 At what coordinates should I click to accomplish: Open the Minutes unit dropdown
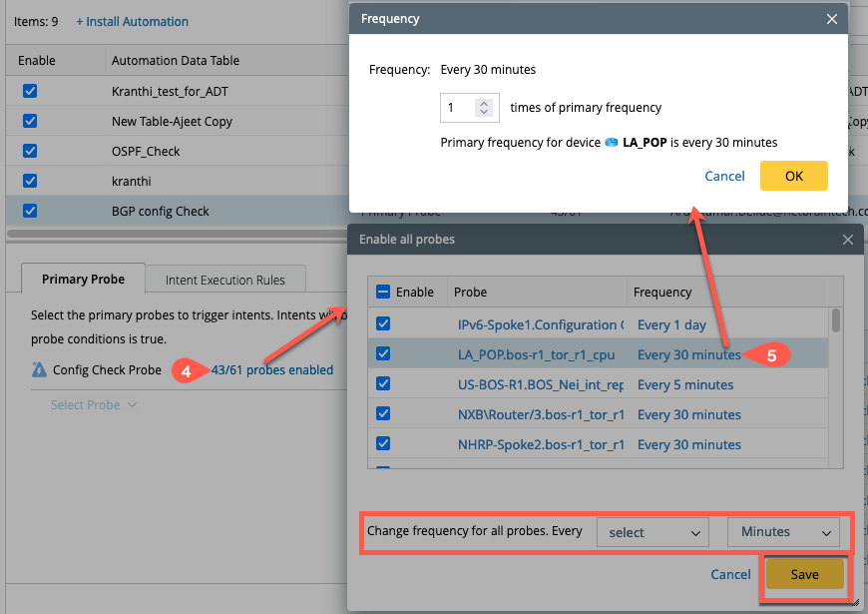pyautogui.click(x=783, y=532)
